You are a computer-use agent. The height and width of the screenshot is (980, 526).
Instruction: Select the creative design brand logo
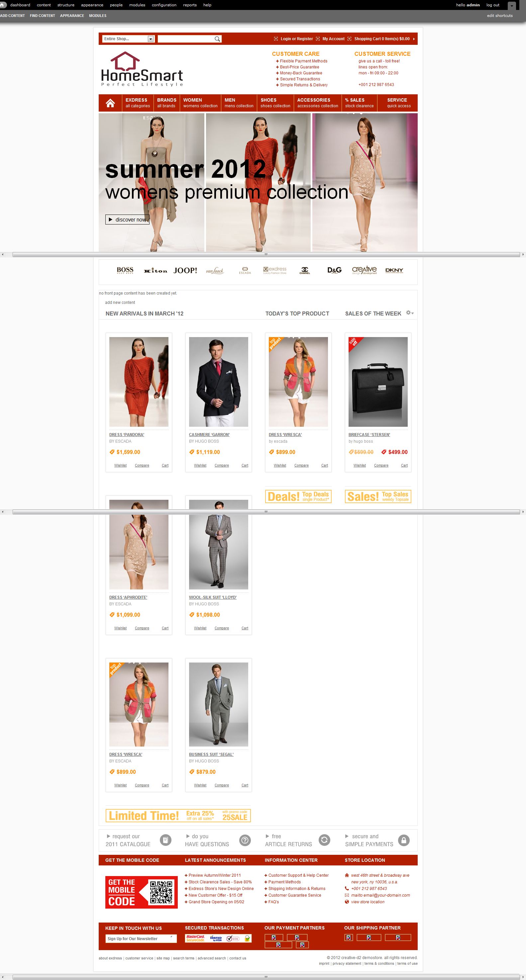click(364, 270)
